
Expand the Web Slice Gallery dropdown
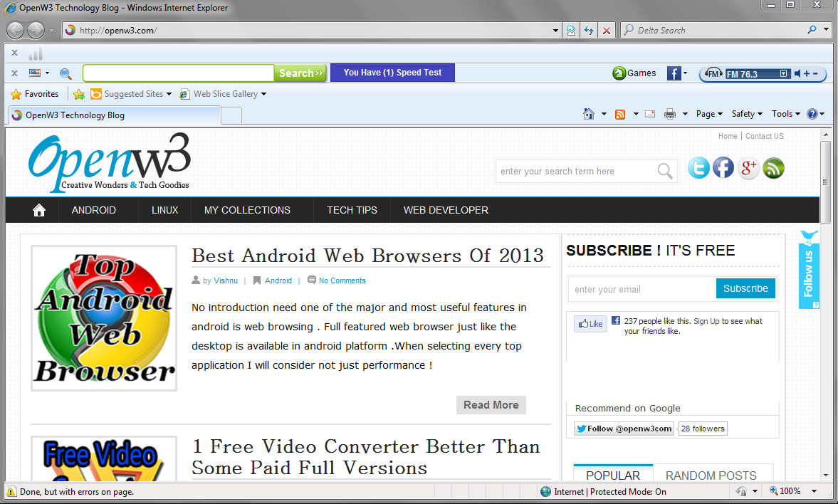click(263, 94)
